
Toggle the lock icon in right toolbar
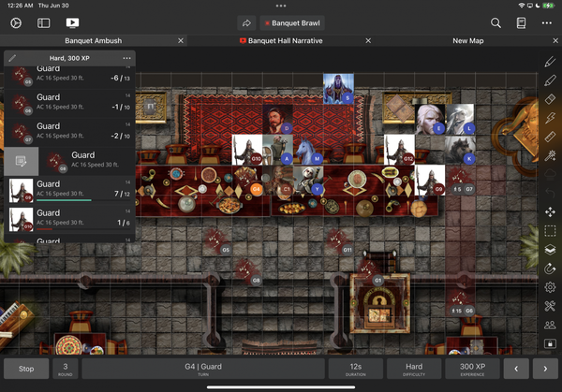(x=550, y=343)
